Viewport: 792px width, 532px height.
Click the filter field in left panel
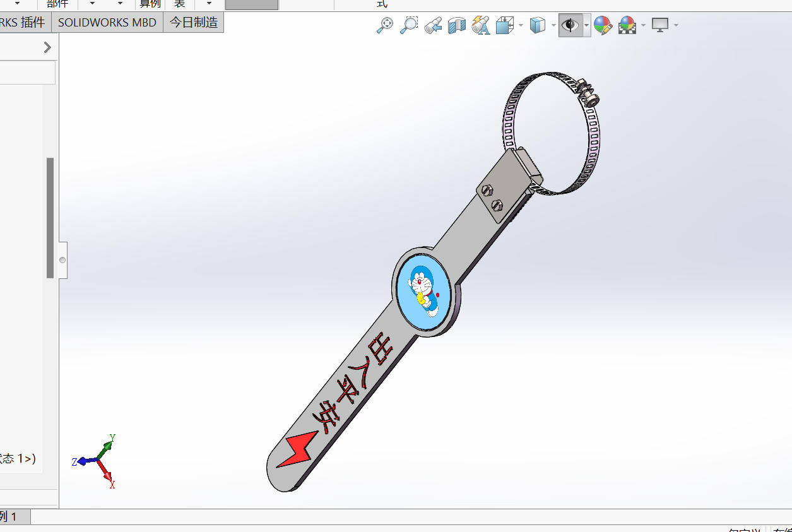click(x=28, y=73)
